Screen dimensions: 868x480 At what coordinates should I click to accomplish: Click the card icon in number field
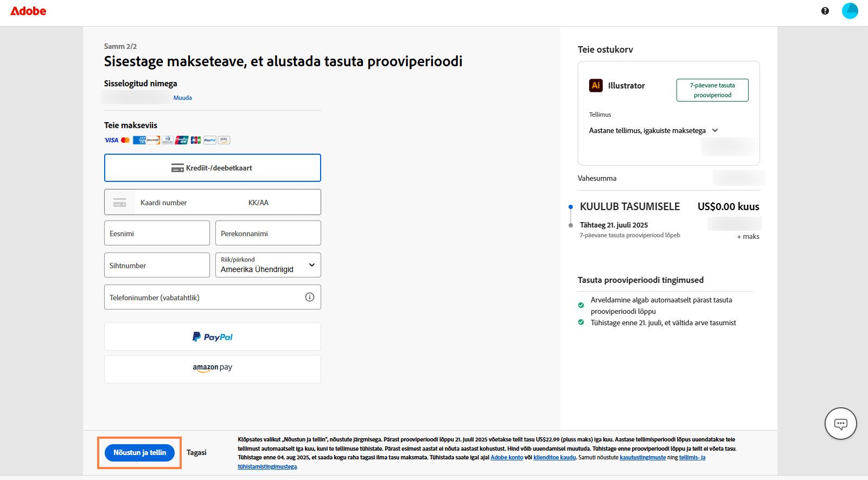coord(119,203)
